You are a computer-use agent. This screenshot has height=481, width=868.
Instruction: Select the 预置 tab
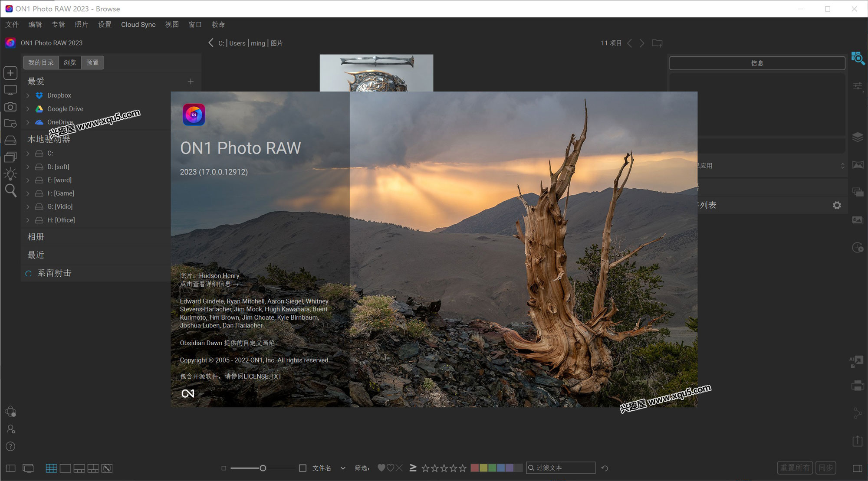click(92, 62)
